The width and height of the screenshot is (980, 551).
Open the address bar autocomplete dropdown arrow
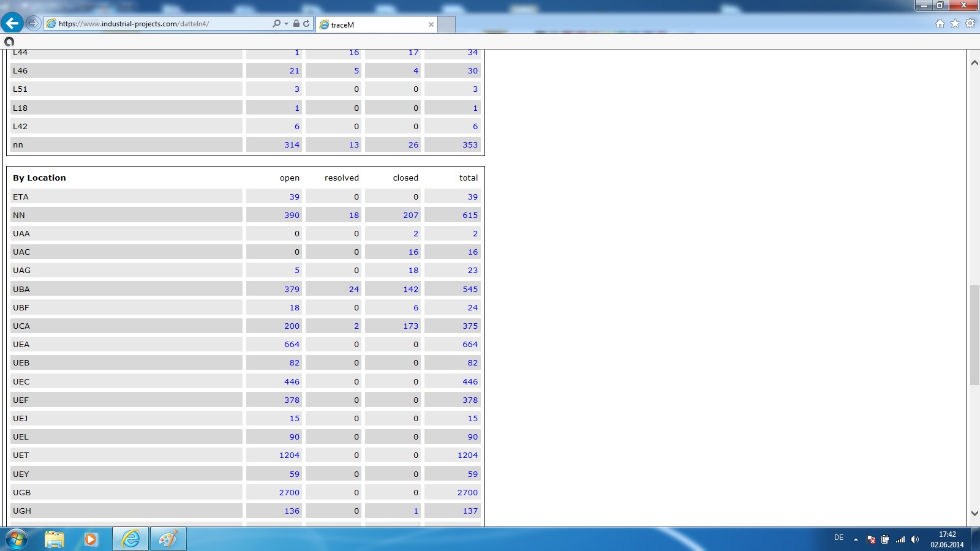coord(286,24)
